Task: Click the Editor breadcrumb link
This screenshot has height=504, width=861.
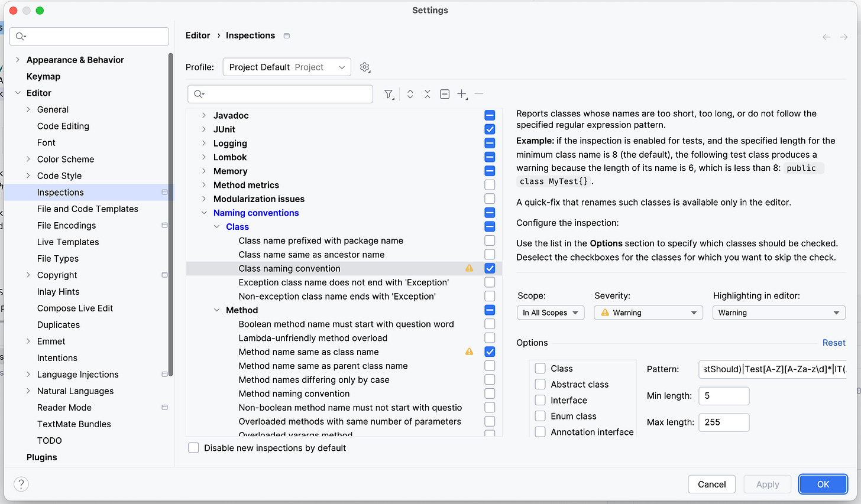Action: [x=198, y=35]
